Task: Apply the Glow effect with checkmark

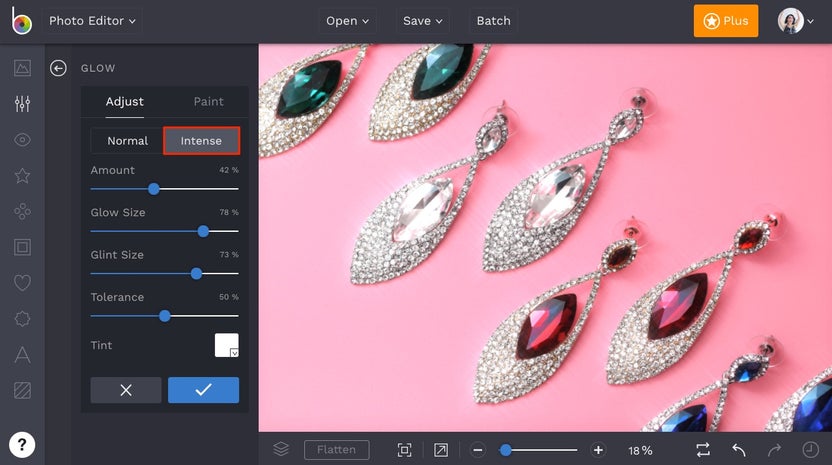Action: coord(203,390)
